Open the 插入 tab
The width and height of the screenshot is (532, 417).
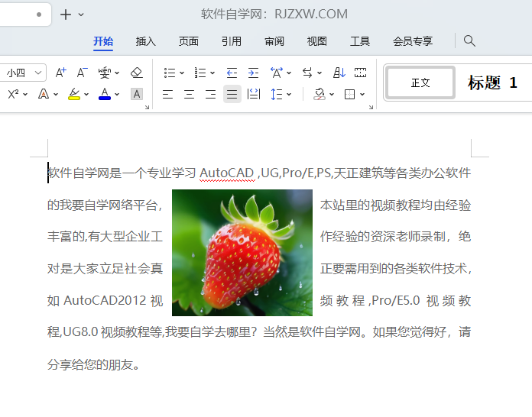click(x=146, y=41)
